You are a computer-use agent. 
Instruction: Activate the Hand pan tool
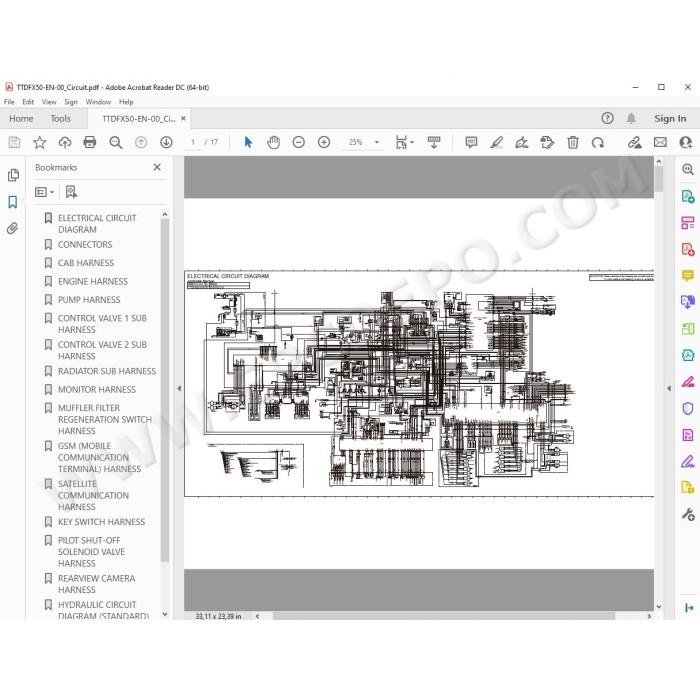point(273,142)
